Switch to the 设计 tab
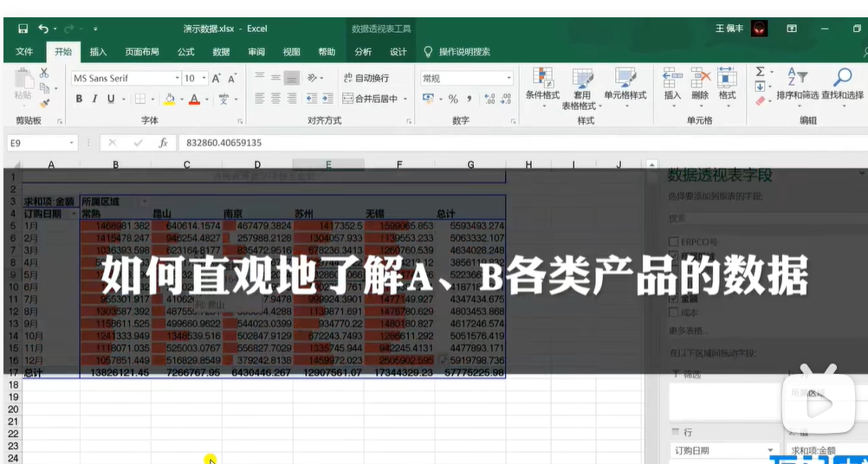The width and height of the screenshot is (868, 464). tap(398, 51)
